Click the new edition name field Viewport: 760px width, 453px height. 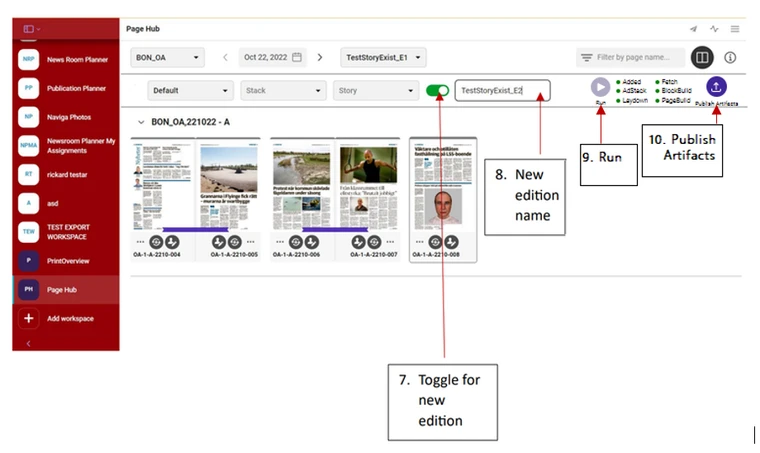pos(502,91)
